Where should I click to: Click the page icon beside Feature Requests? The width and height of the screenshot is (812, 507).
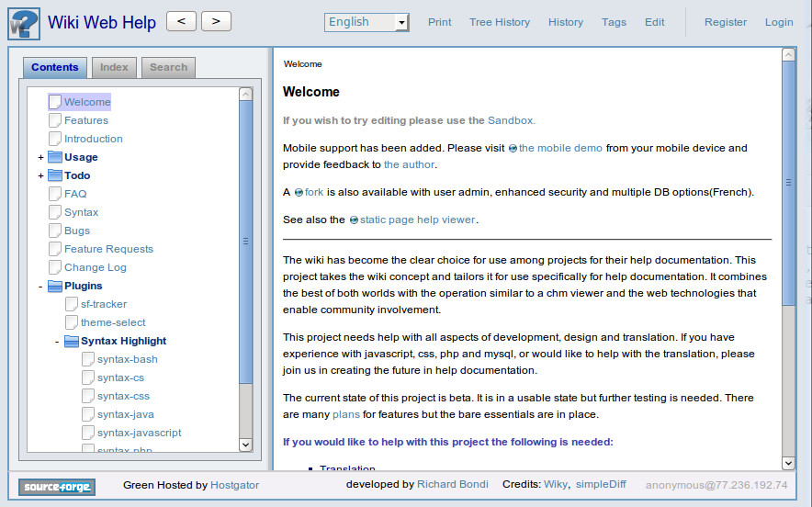click(x=55, y=249)
